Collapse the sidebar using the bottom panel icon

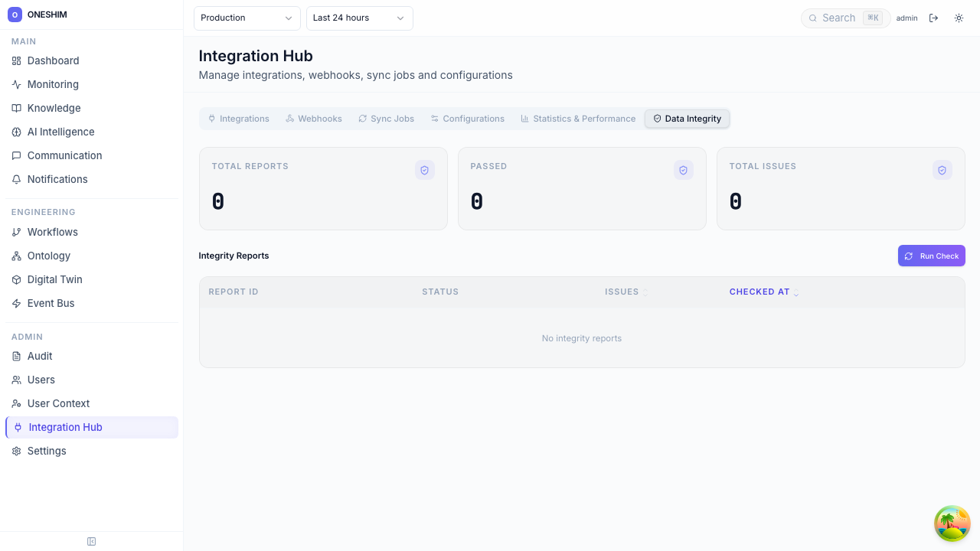coord(92,541)
